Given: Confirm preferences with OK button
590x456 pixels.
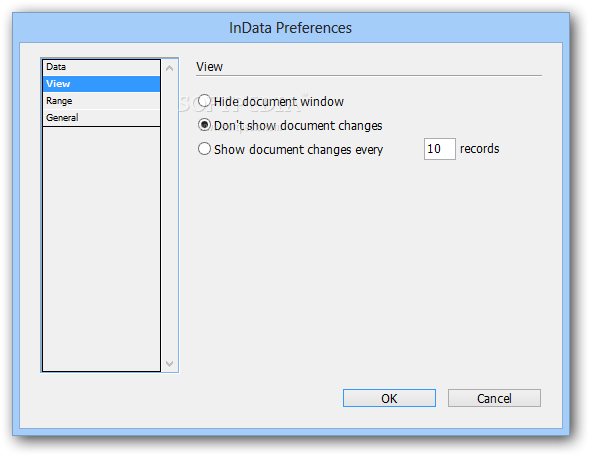Looking at the screenshot, I should click(x=389, y=398).
